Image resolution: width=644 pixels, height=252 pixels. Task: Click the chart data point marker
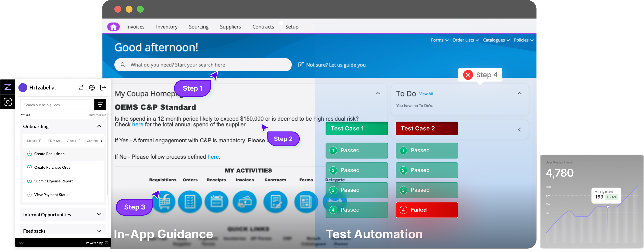pos(607,207)
